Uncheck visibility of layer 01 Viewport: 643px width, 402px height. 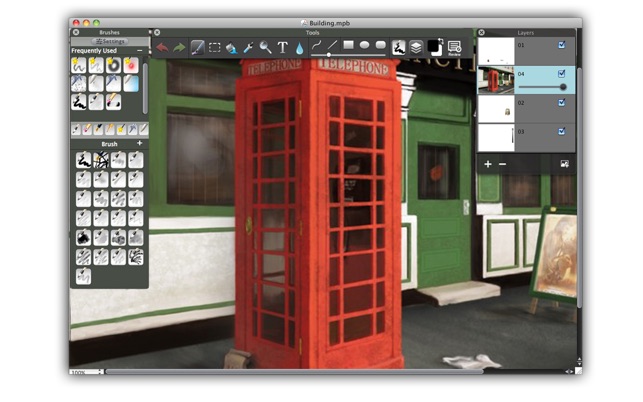(561, 45)
